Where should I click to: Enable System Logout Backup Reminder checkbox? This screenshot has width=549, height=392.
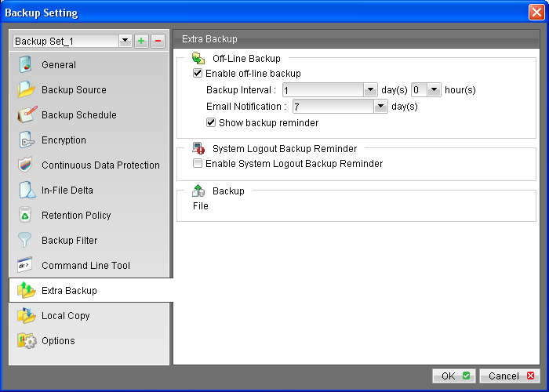point(198,164)
